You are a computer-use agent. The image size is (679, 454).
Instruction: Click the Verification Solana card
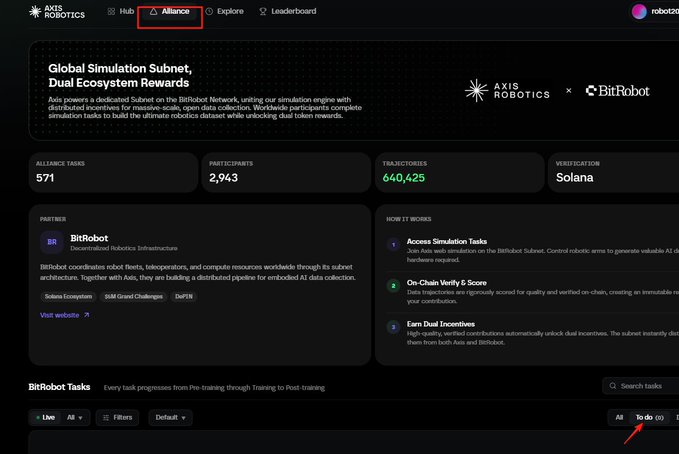point(614,172)
